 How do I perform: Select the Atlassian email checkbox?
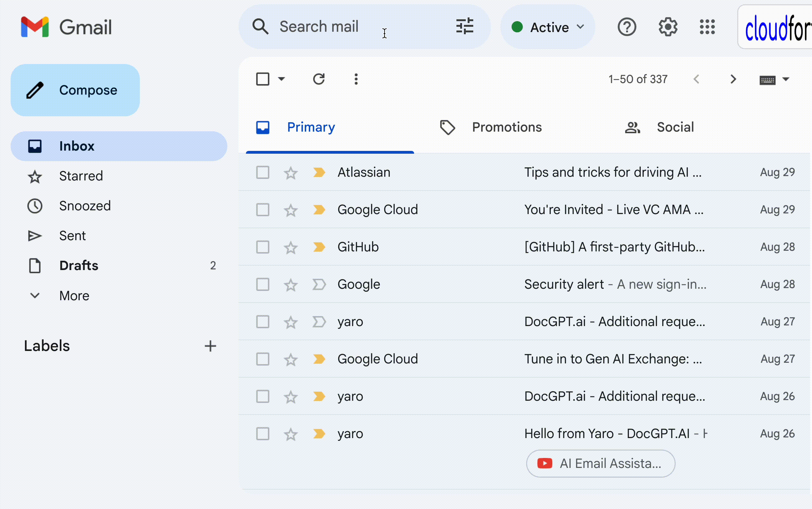tap(263, 172)
